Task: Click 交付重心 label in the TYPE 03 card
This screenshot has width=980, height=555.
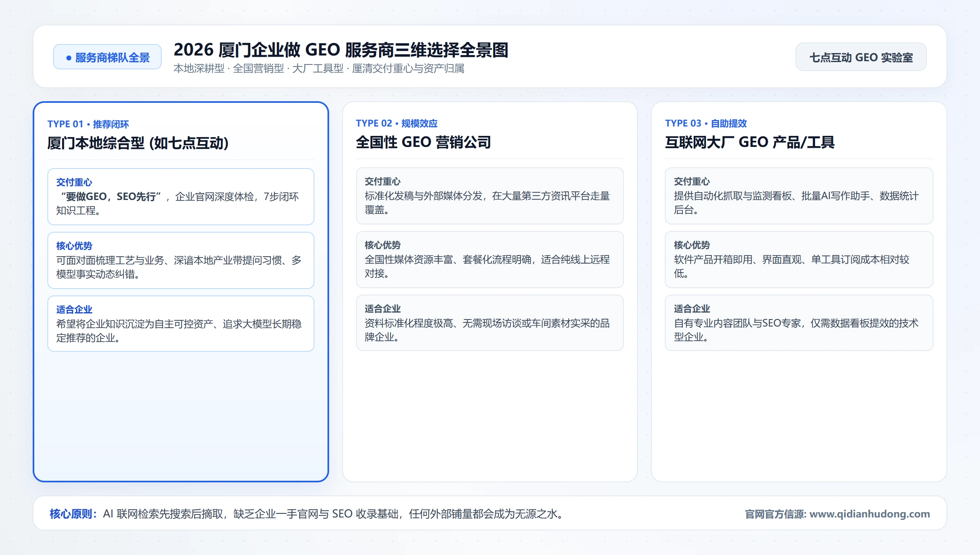Action: point(692,181)
